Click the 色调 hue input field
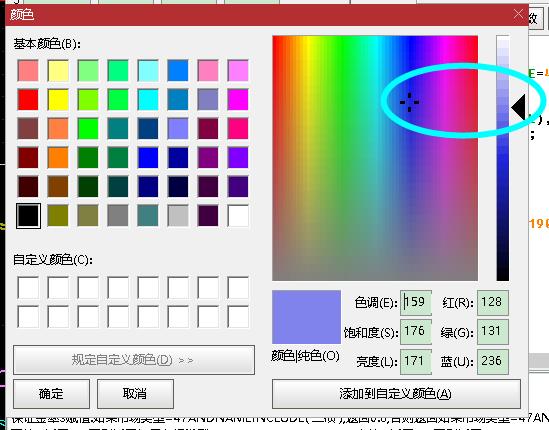The width and height of the screenshot is (549, 430). pos(416,302)
